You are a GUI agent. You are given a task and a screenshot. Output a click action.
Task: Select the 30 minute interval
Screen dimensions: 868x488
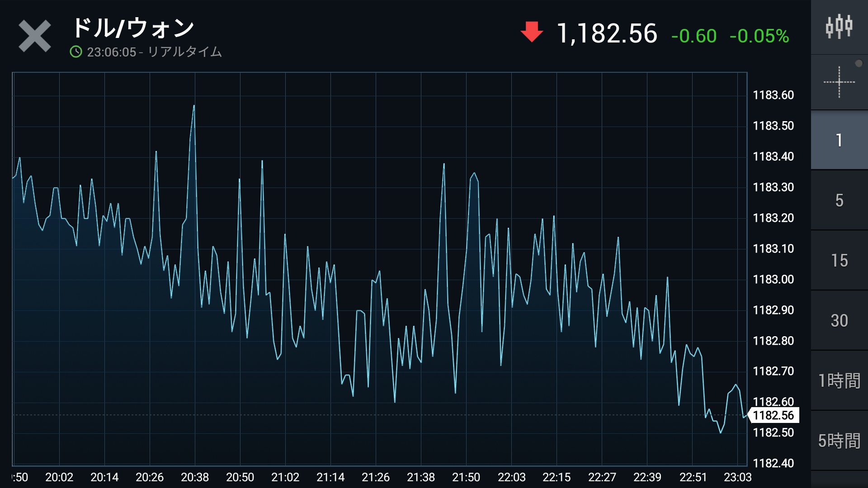click(839, 320)
